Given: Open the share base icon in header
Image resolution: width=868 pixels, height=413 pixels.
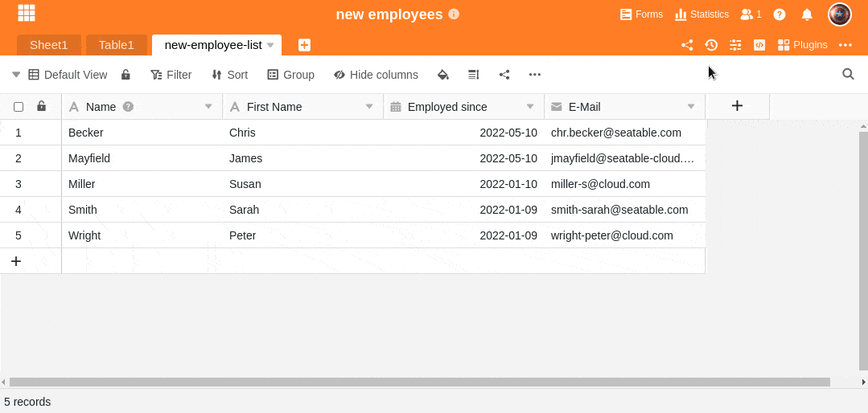Looking at the screenshot, I should pos(687,45).
